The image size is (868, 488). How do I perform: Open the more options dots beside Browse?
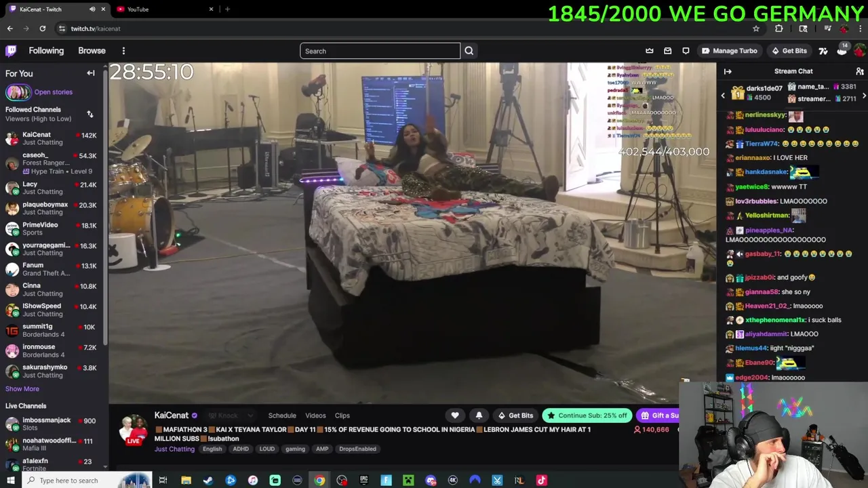click(123, 51)
